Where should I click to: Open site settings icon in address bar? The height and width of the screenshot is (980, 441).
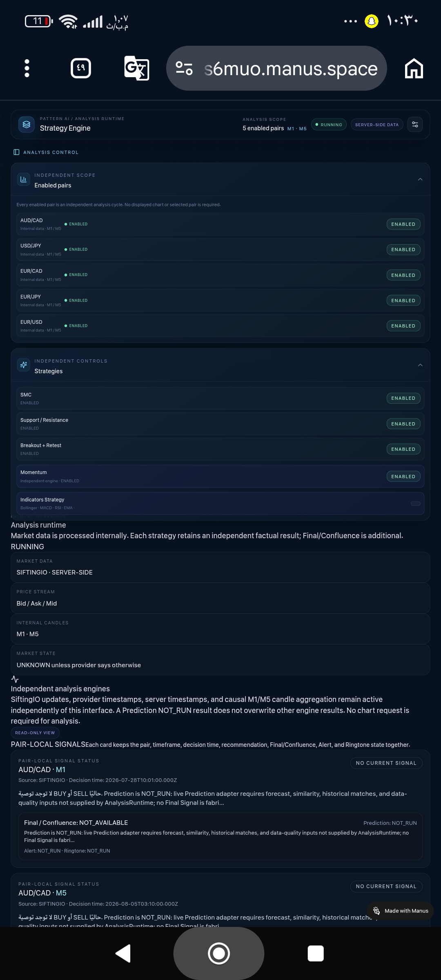(x=184, y=68)
